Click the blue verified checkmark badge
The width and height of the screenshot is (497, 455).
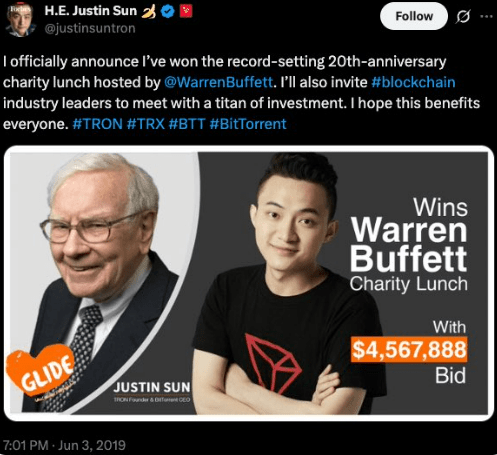tap(168, 11)
